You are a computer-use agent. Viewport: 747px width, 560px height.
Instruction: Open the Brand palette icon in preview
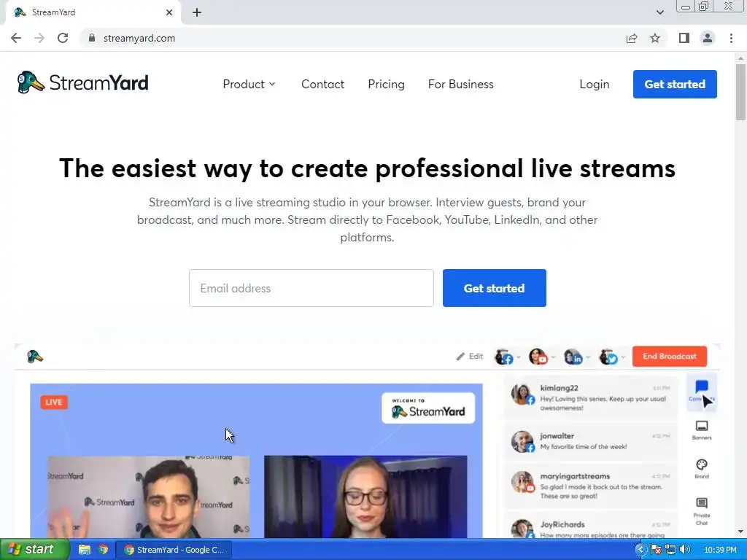702,468
